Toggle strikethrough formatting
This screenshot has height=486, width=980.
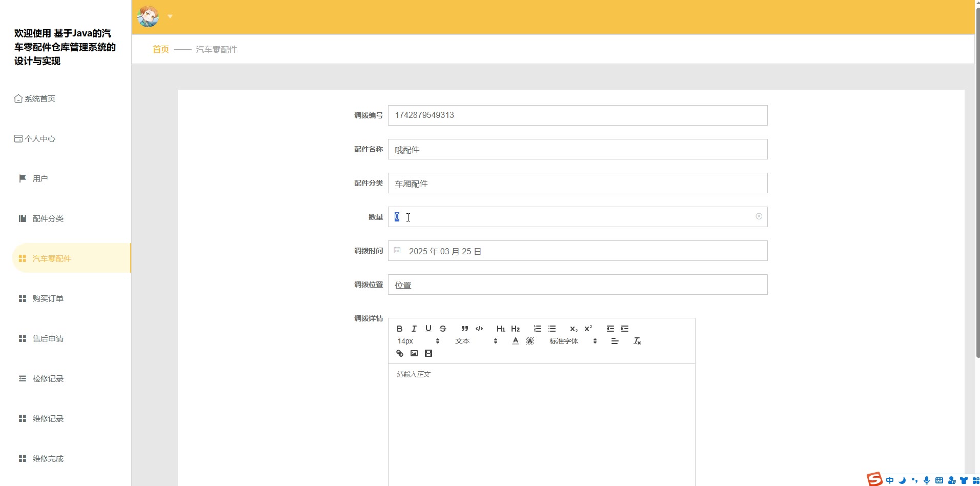point(443,329)
